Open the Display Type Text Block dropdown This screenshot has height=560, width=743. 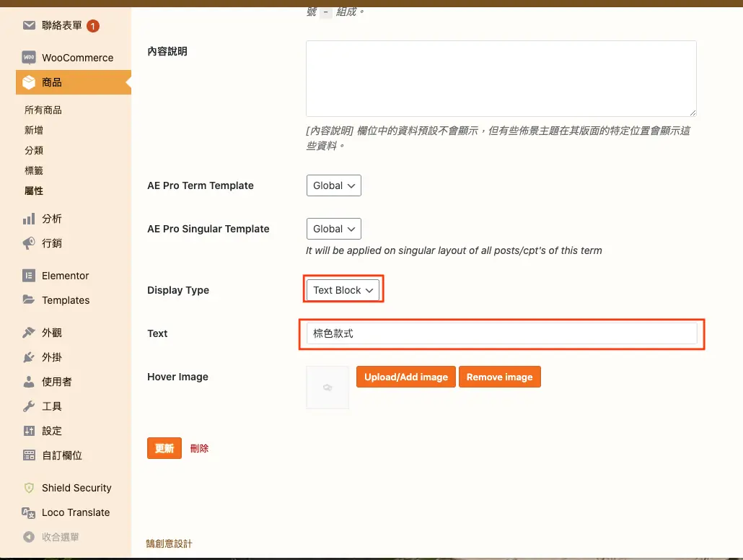tap(343, 289)
